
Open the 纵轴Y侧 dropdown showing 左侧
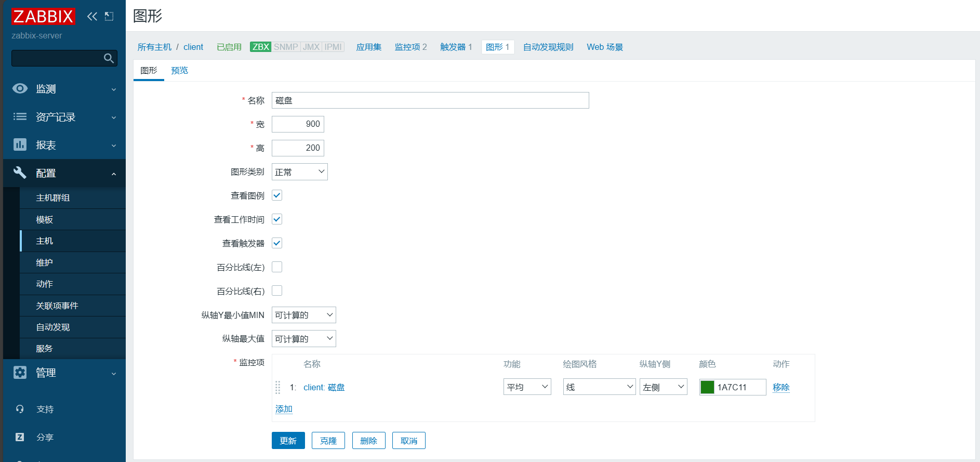click(664, 387)
